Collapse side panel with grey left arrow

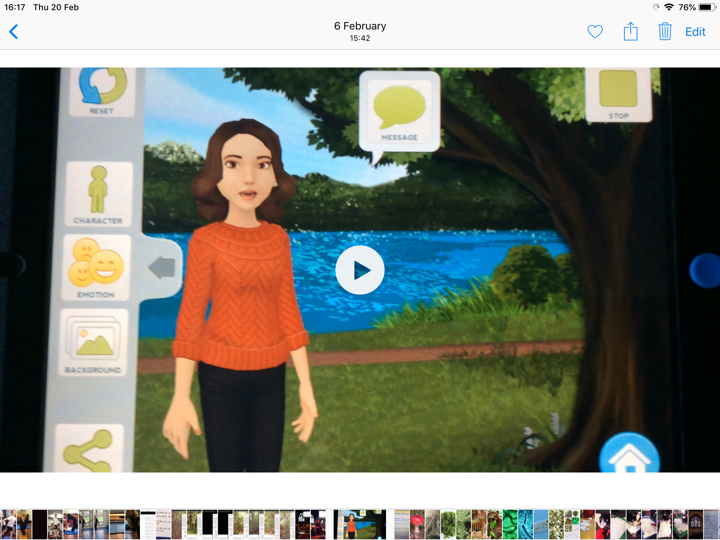pos(162,267)
